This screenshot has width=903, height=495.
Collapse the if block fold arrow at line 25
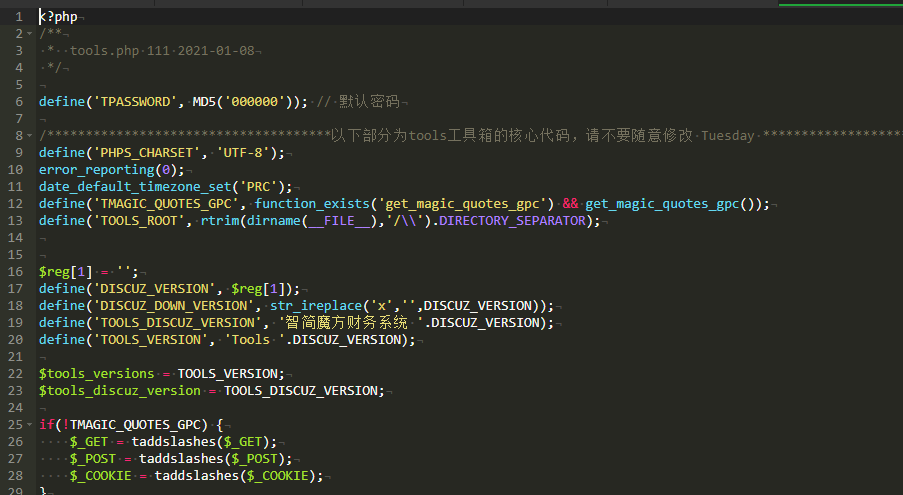(x=30, y=425)
